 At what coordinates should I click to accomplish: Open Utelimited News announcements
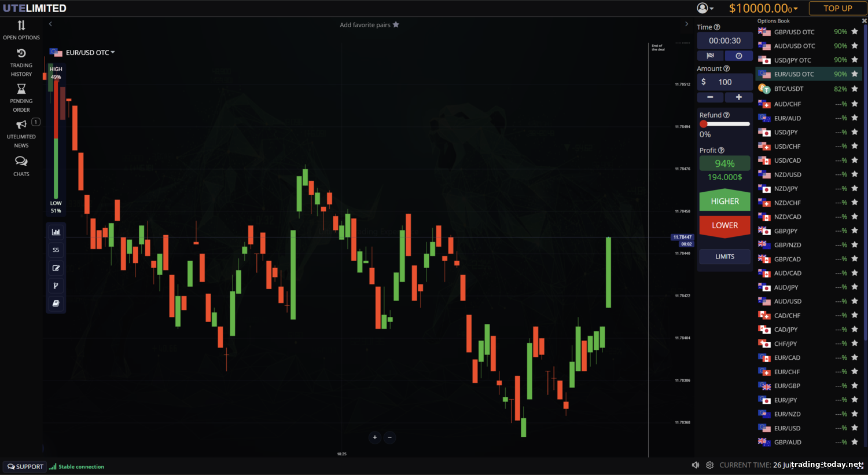click(21, 133)
